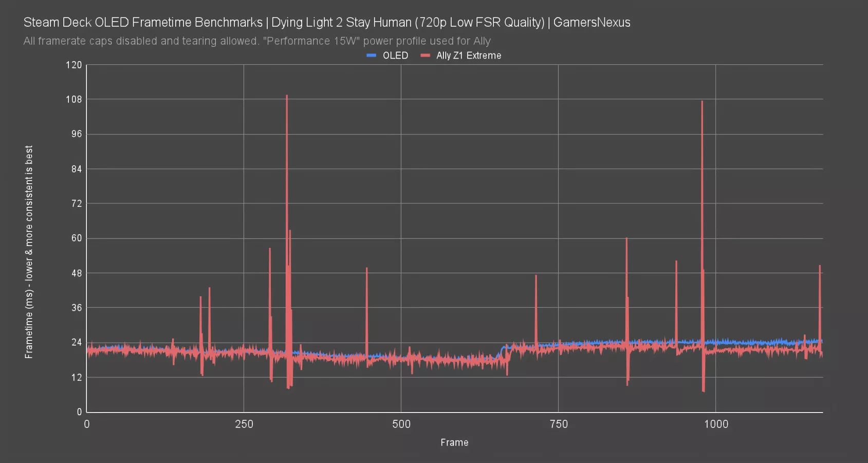Select the OLED legend label text
Image resolution: width=868 pixels, height=463 pixels.
click(x=395, y=56)
